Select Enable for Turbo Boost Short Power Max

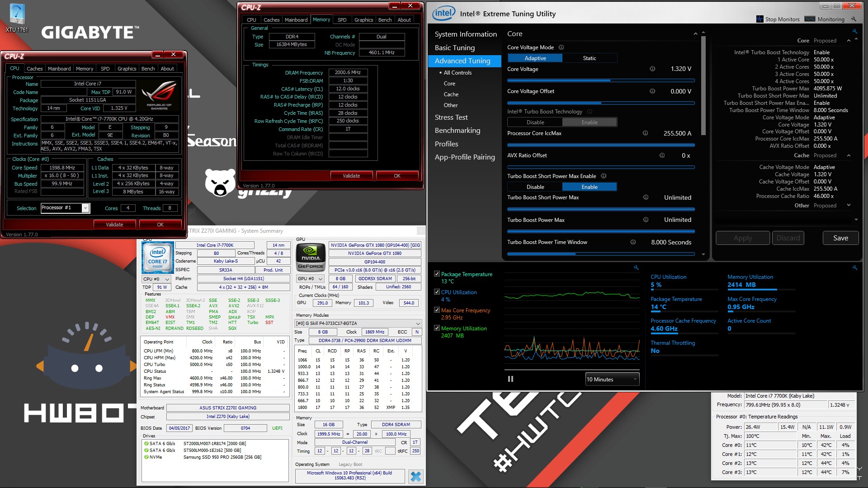590,187
